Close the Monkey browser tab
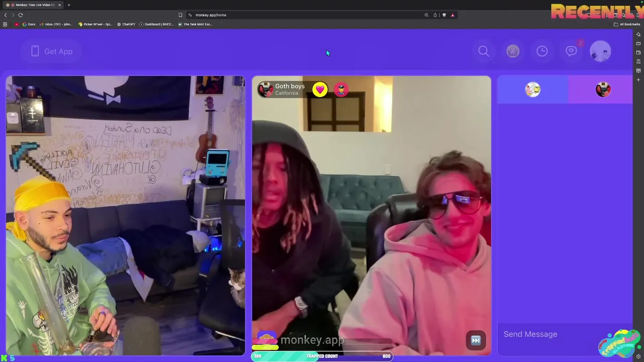Viewport: 644px width, 362px height. pyautogui.click(x=59, y=5)
